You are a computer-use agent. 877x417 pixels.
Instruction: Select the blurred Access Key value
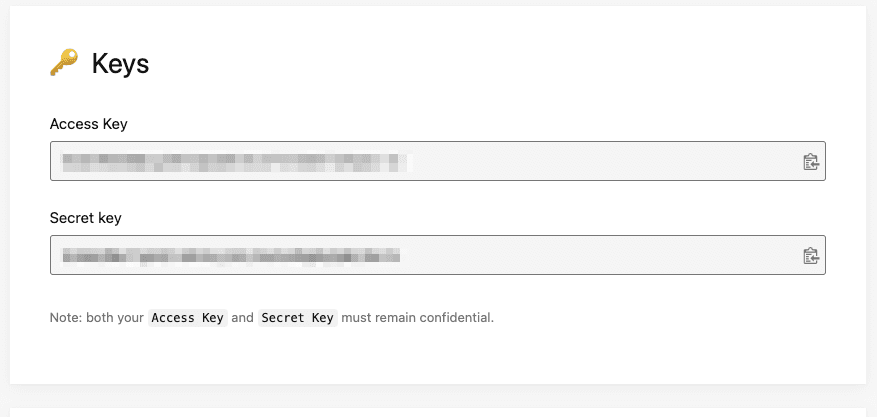pos(235,161)
